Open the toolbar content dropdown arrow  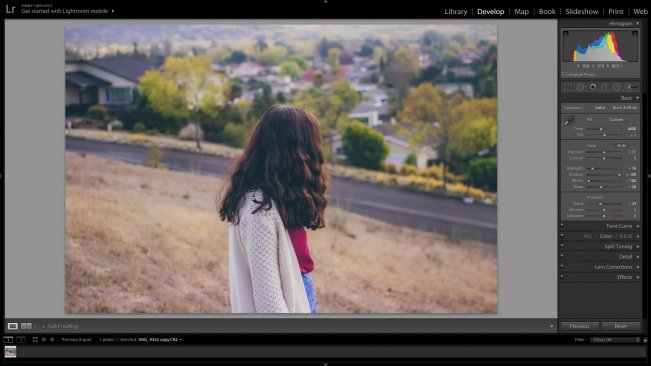click(552, 326)
